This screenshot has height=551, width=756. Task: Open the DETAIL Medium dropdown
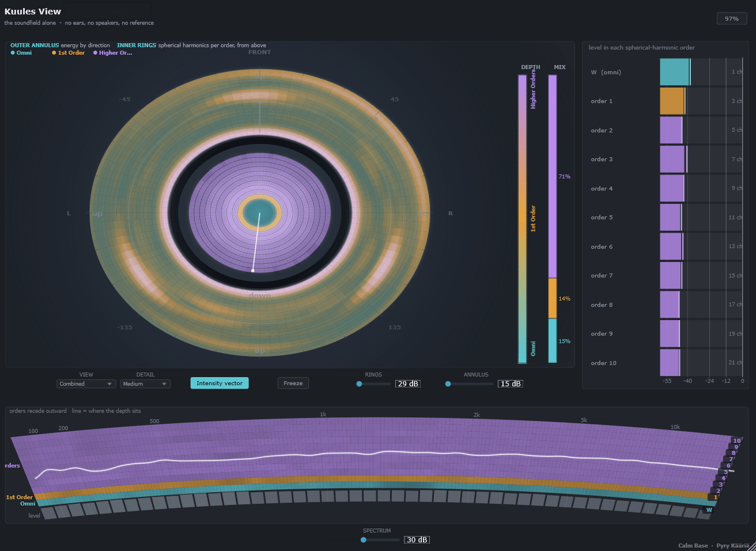point(145,383)
